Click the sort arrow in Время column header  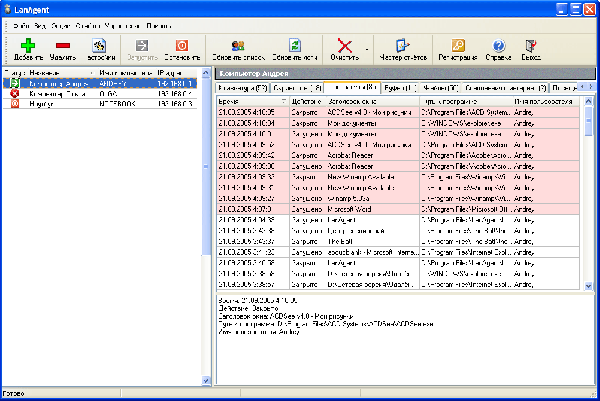[x=283, y=102]
